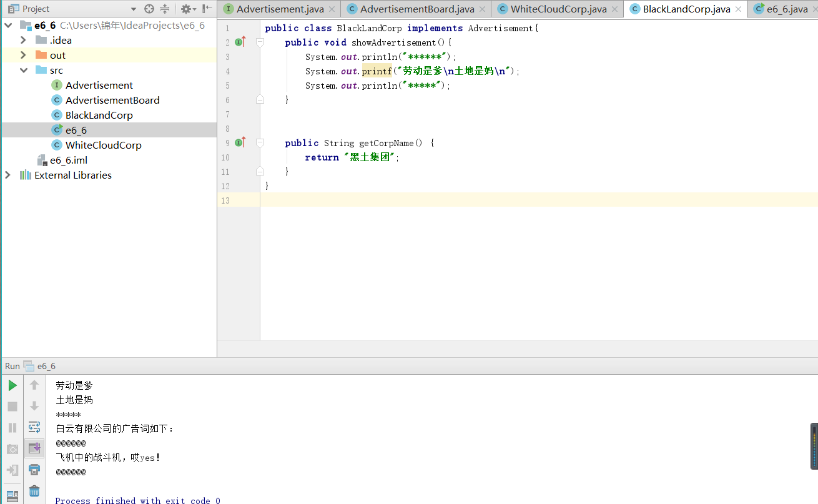Viewport: 818px width, 504px height.
Task: Select e6_6 class under src
Action: 76,130
